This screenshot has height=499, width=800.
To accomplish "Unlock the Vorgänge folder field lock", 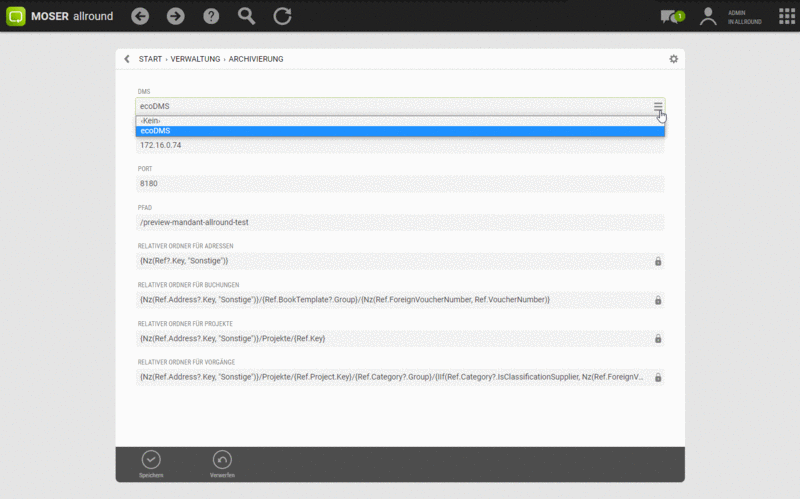I will coord(658,378).
